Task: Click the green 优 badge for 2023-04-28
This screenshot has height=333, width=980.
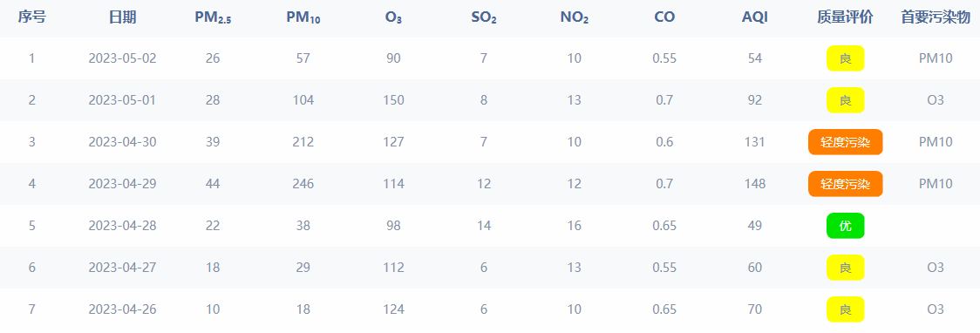Action: 845,226
